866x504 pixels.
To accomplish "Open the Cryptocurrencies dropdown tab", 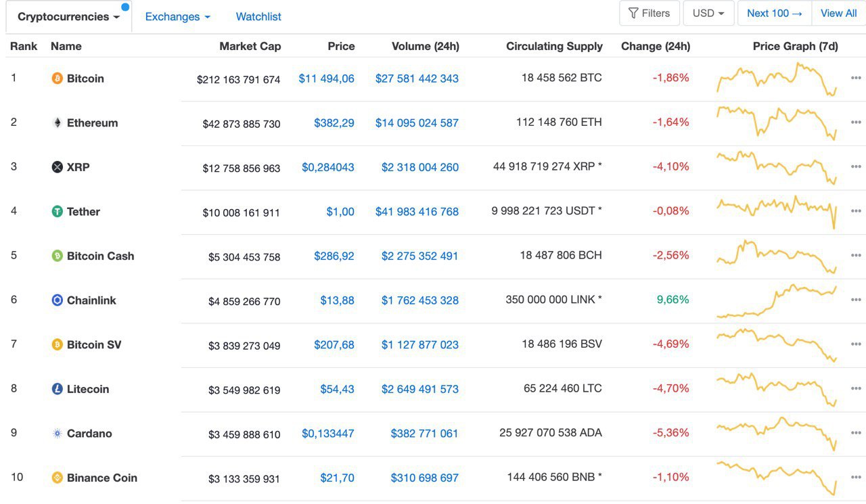I will pyautogui.click(x=68, y=17).
